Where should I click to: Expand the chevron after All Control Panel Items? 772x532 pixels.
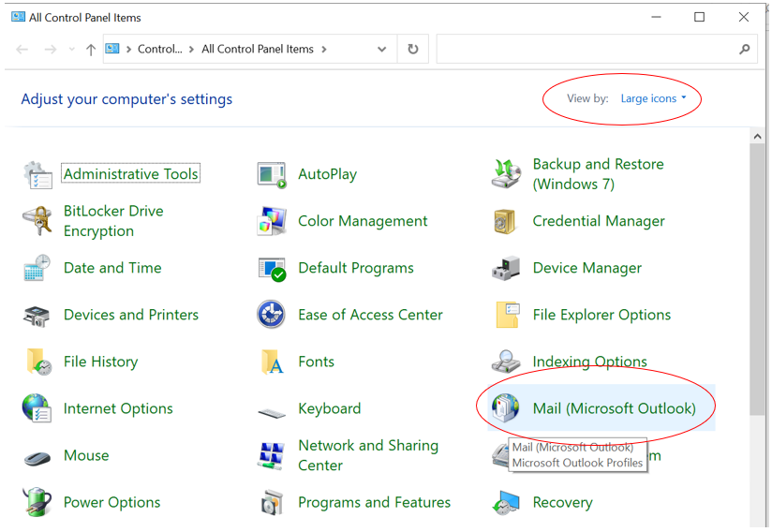tap(324, 50)
